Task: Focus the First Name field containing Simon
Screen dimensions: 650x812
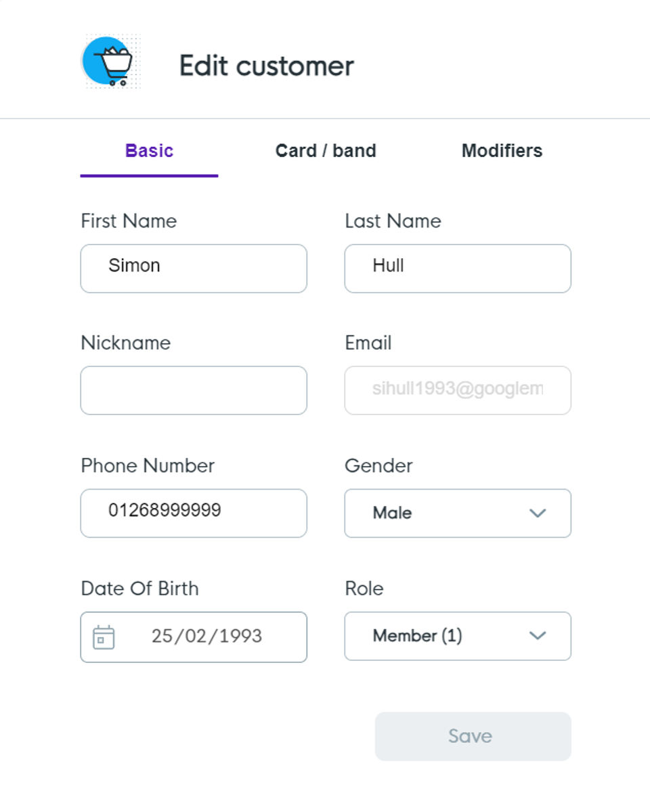Action: pyautogui.click(x=194, y=268)
